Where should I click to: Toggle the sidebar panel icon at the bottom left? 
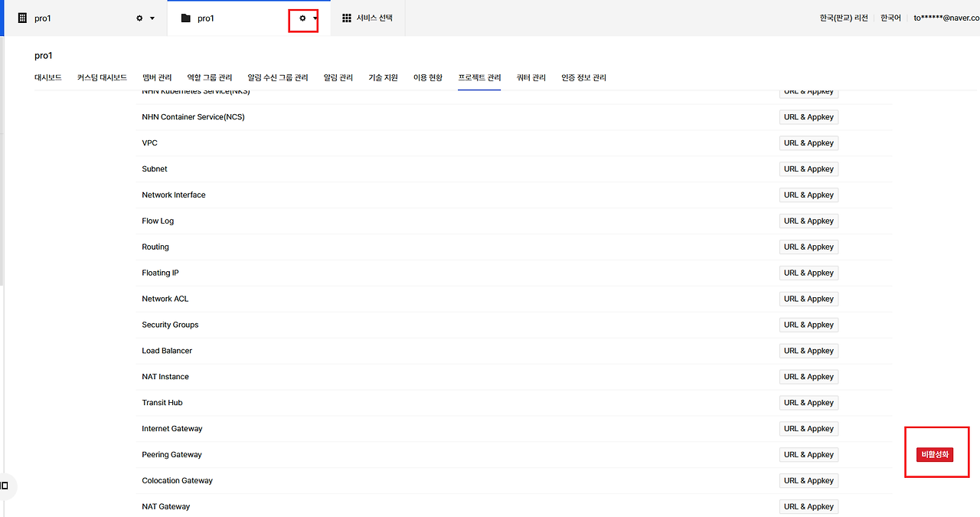(5, 486)
